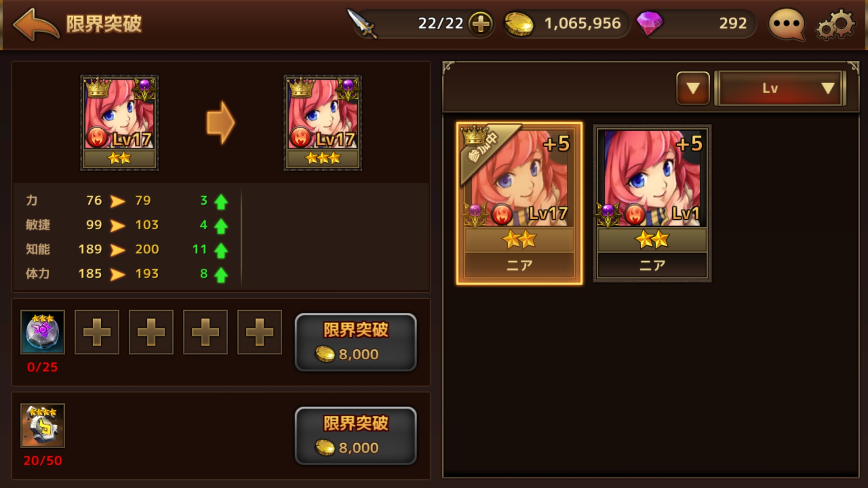The height and width of the screenshot is (488, 868).
Task: Tap the pink gem currency icon
Action: (649, 23)
